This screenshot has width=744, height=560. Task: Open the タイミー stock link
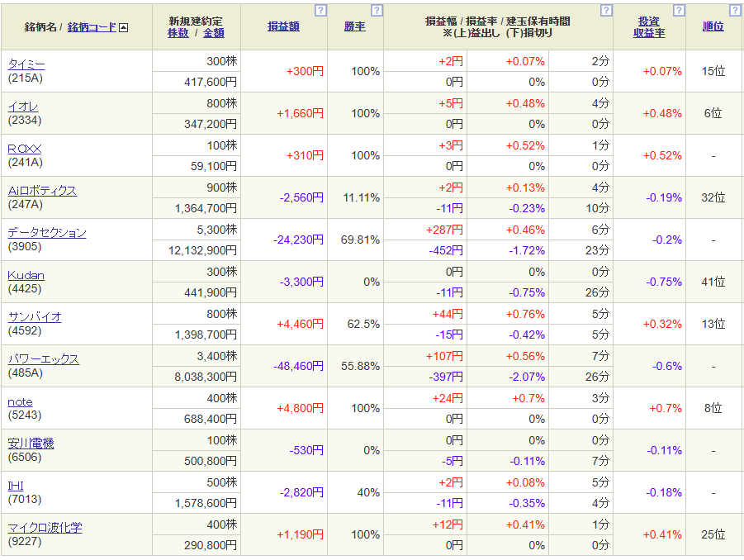pos(27,64)
